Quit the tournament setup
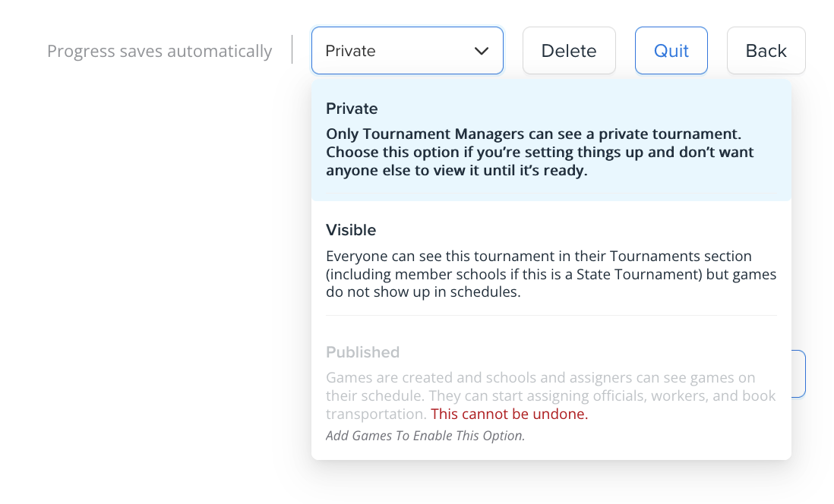The image size is (834, 504). tap(671, 51)
